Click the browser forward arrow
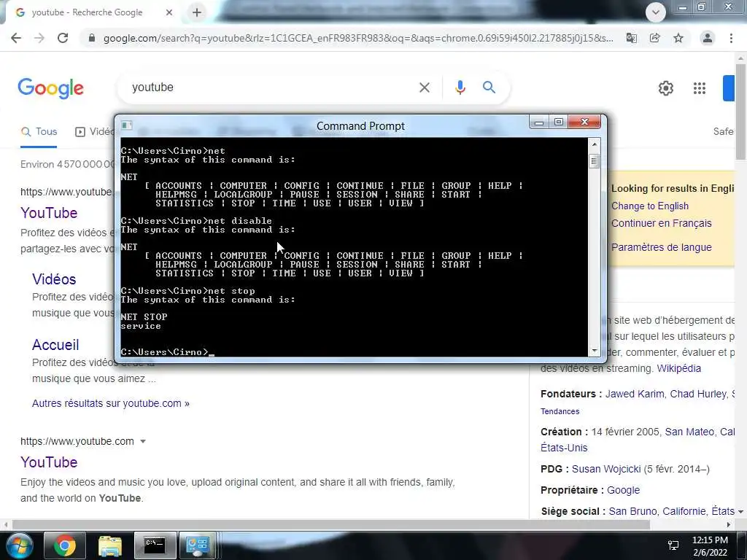 coord(39,38)
